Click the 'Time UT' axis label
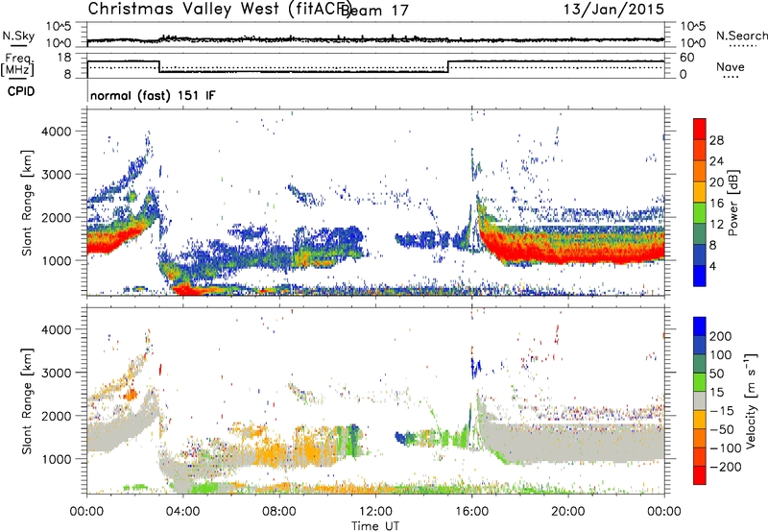This screenshot has width=768, height=532. click(375, 526)
